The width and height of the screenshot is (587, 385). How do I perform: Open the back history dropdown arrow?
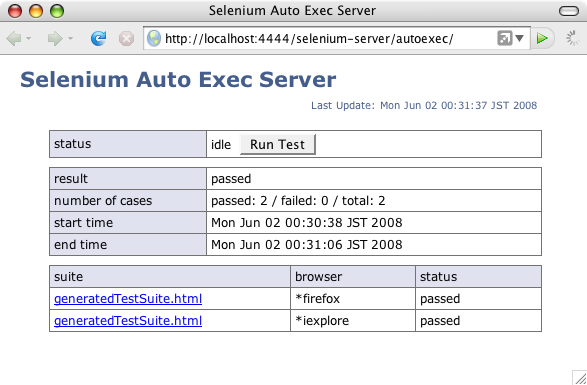[x=28, y=38]
